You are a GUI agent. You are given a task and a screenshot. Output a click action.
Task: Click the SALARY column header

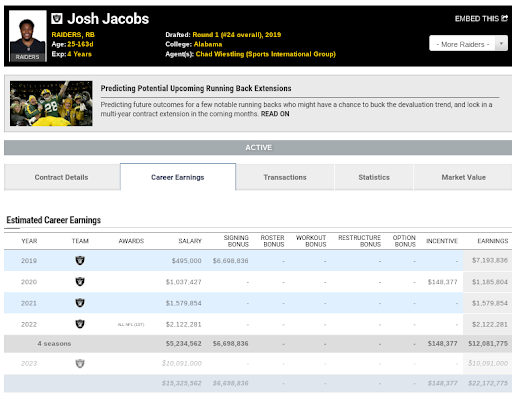click(190, 241)
